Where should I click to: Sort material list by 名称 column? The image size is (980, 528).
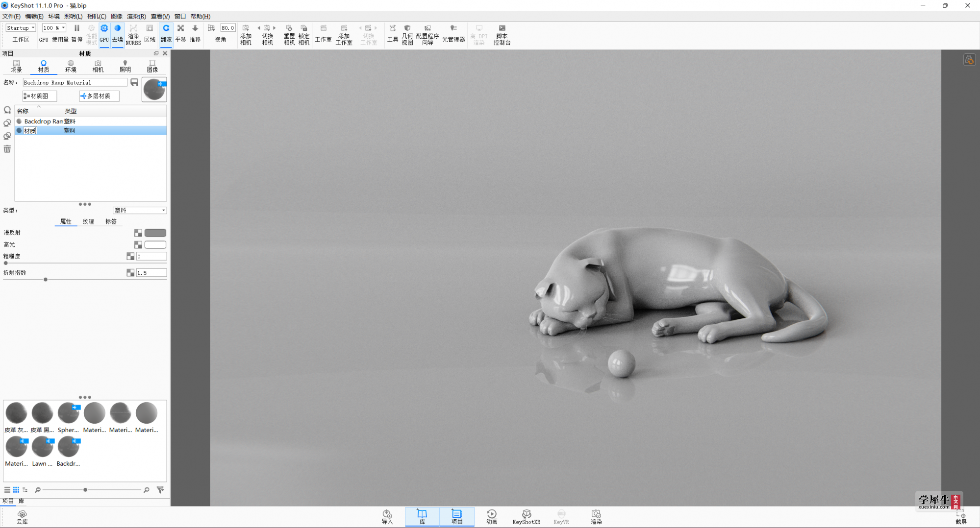pyautogui.click(x=39, y=111)
